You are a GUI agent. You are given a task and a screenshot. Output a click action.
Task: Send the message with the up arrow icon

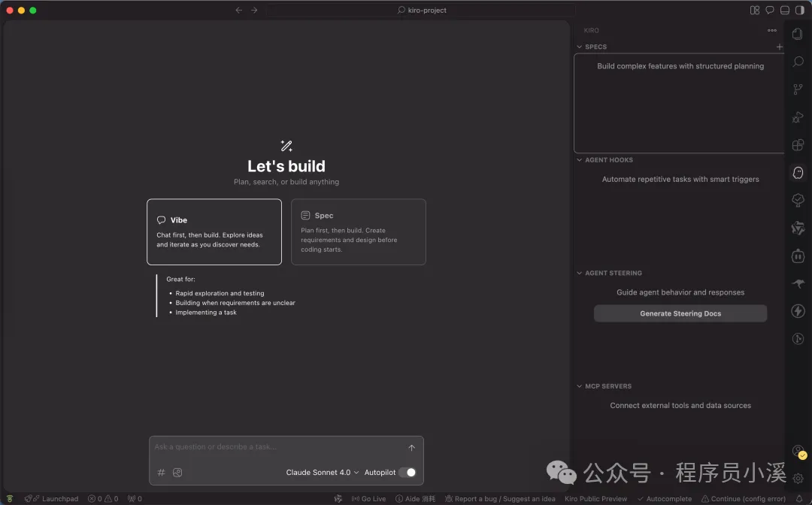[x=411, y=448]
